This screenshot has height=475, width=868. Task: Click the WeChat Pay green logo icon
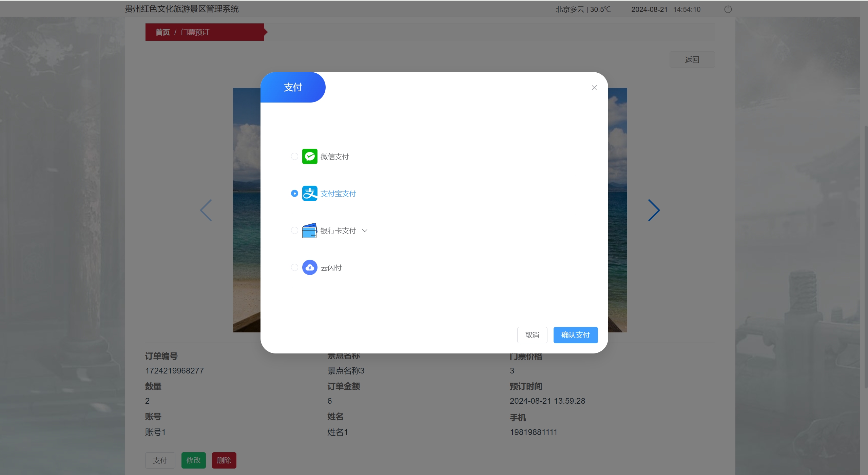[x=309, y=157]
